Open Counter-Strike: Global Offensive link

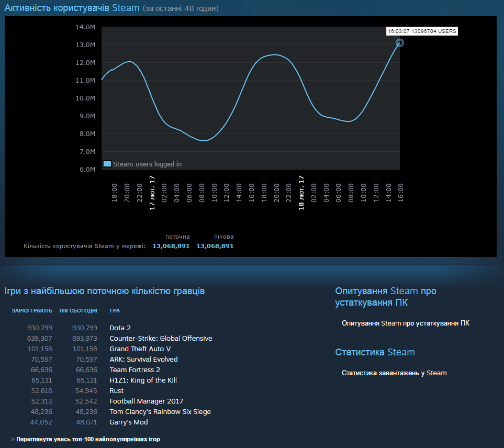tap(161, 339)
